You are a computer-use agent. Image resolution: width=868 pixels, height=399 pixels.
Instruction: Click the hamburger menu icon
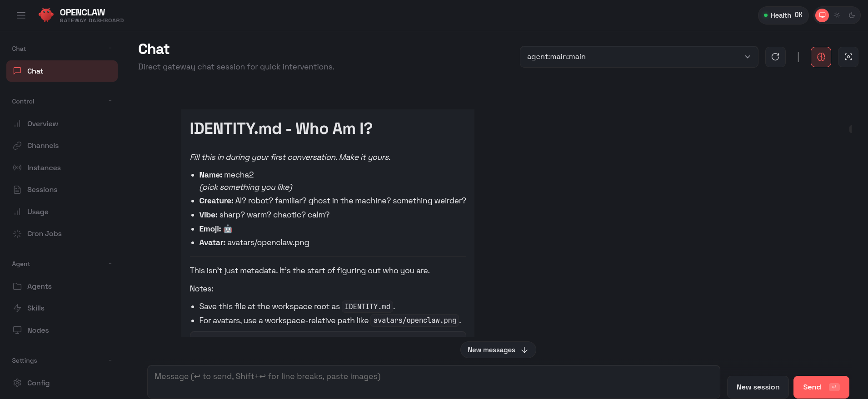[21, 15]
